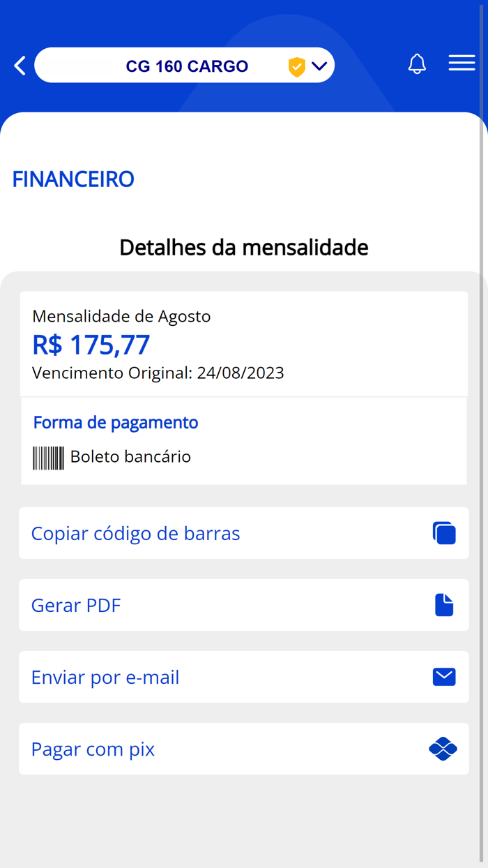The image size is (488, 868).
Task: Click the PDF document icon
Action: pos(444,605)
